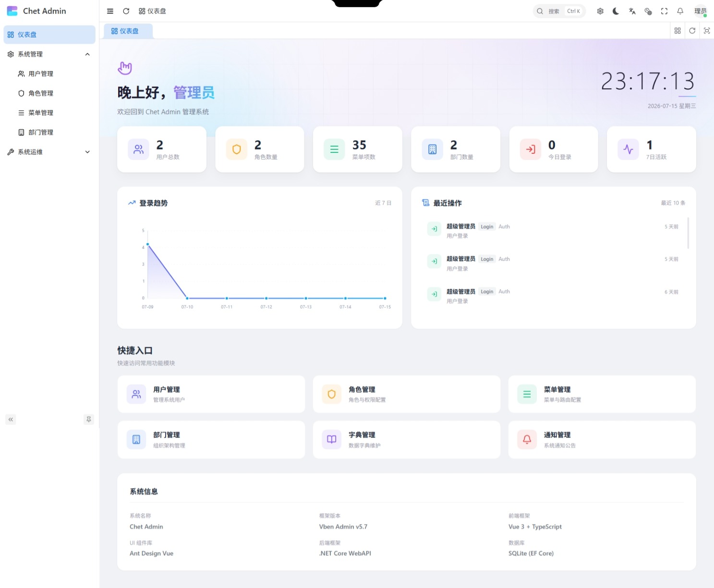The image size is (714, 588).
Task: Click the 登录趋势 chart title
Action: point(154,203)
